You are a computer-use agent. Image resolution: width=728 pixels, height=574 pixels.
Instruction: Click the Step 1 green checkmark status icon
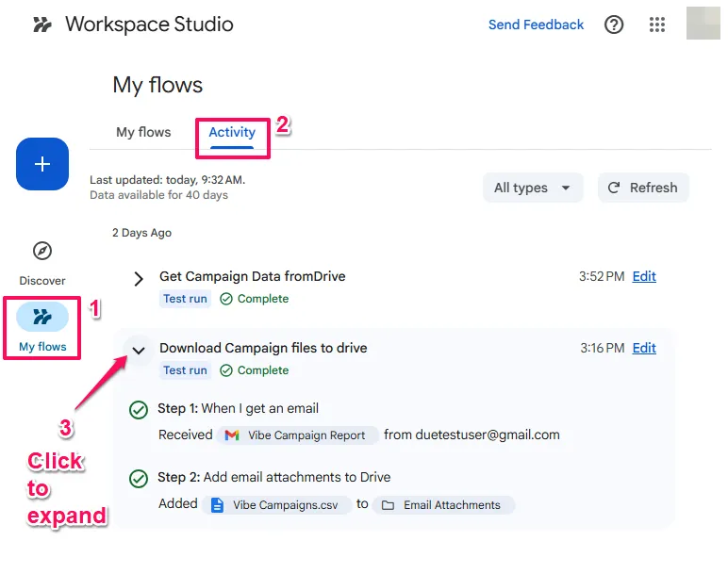(139, 409)
